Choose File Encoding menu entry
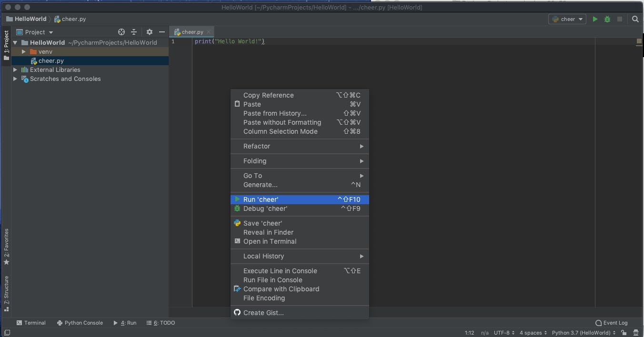Viewport: 644px width, 337px height. click(300, 298)
